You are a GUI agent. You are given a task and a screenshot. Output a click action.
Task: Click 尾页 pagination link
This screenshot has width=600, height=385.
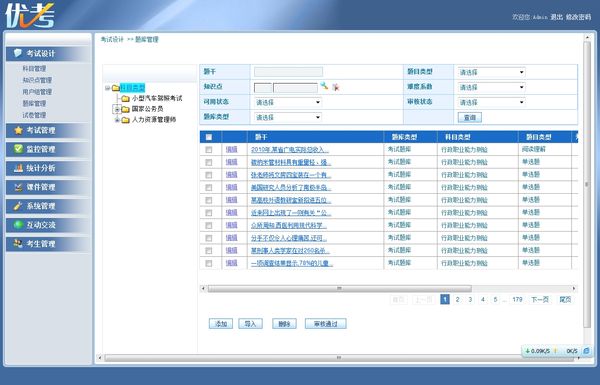pos(565,299)
